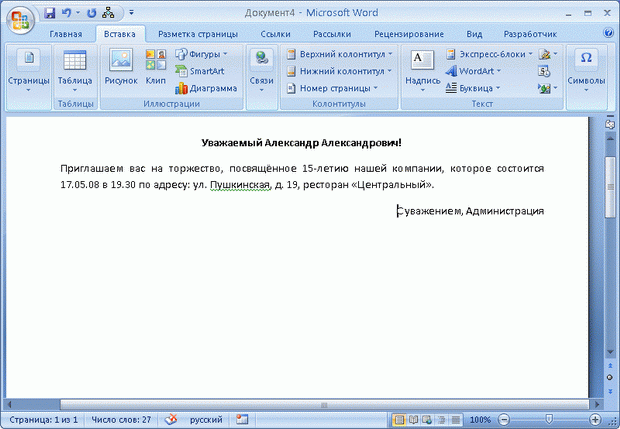This screenshot has height=429, width=620.
Task: Toggle the ruler icon above scrollbar
Action: coord(610,124)
